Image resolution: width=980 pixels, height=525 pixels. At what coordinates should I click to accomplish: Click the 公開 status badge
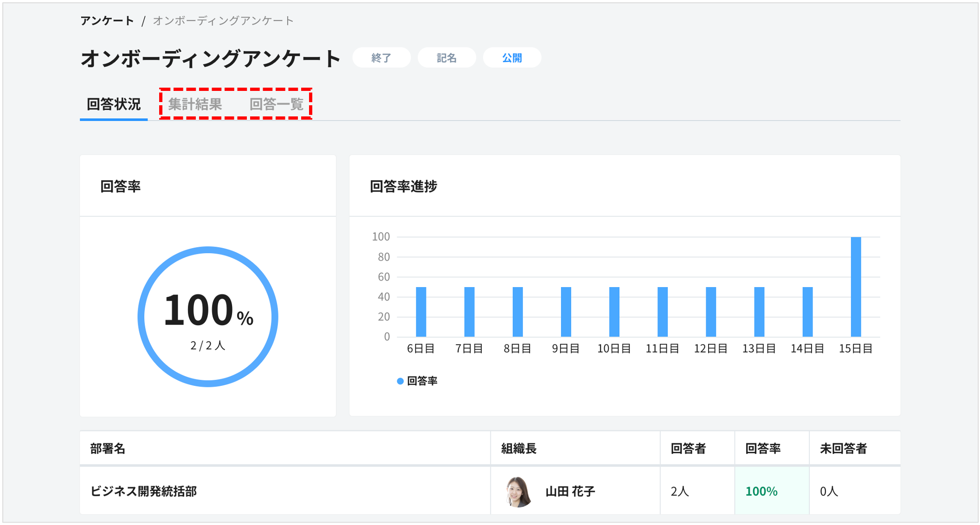click(512, 58)
